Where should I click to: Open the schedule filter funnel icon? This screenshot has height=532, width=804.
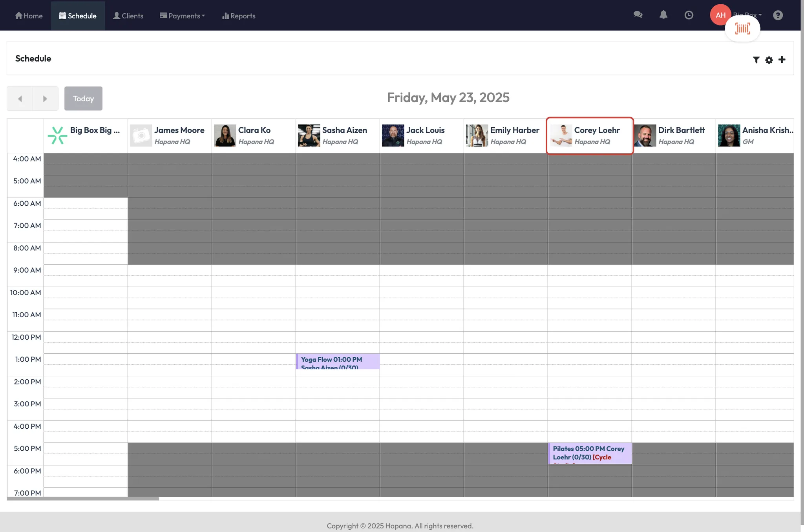pyautogui.click(x=756, y=60)
